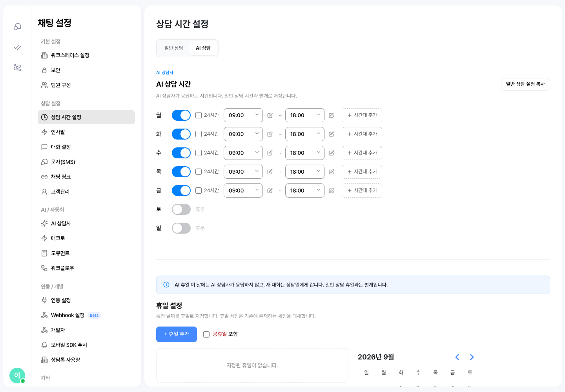This screenshot has width=565, height=392.
Task: Click the double-check icon in left rail
Action: pyautogui.click(x=17, y=47)
